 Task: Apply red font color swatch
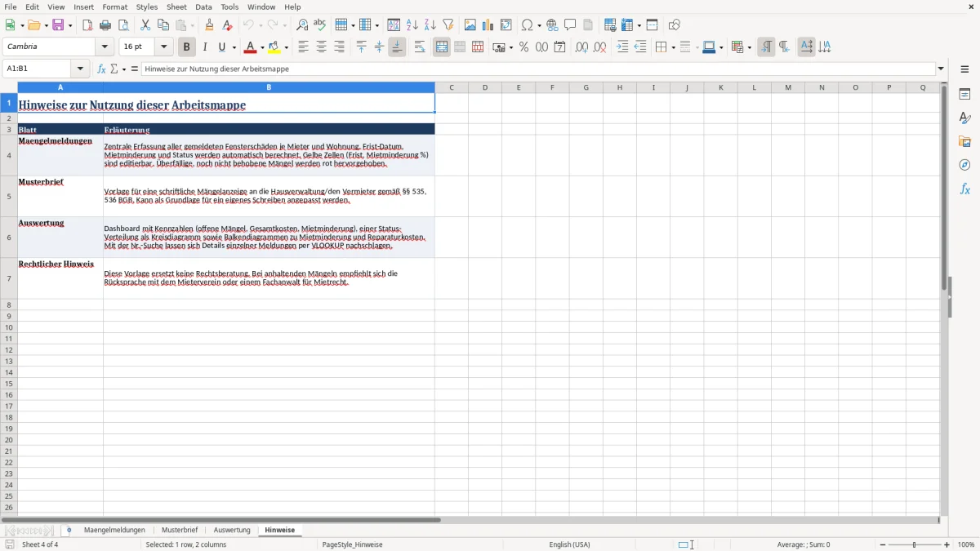pos(251,47)
